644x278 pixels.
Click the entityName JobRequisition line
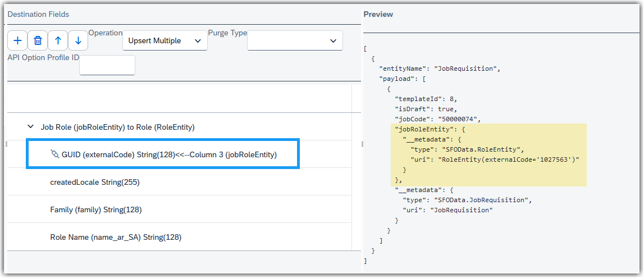click(440, 69)
